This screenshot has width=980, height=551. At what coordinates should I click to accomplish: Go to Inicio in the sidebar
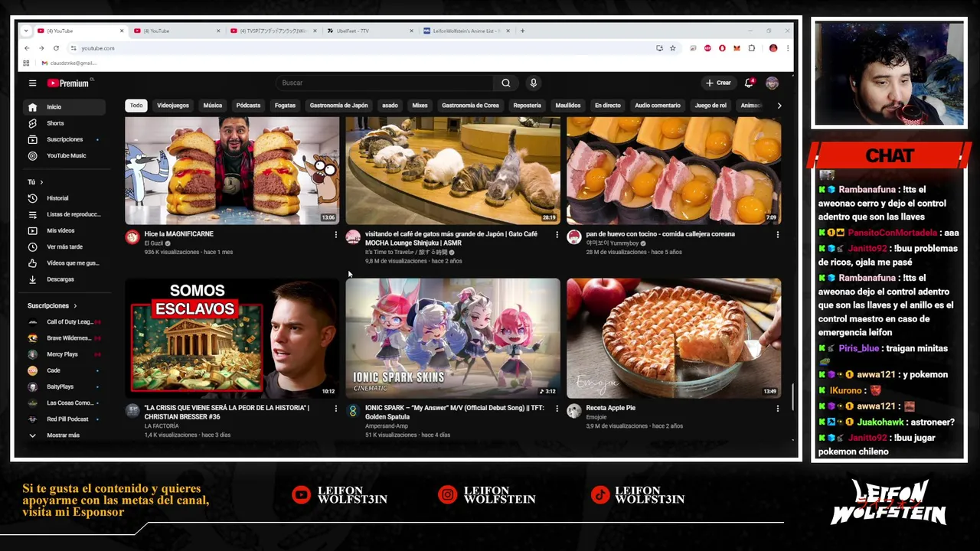64,107
